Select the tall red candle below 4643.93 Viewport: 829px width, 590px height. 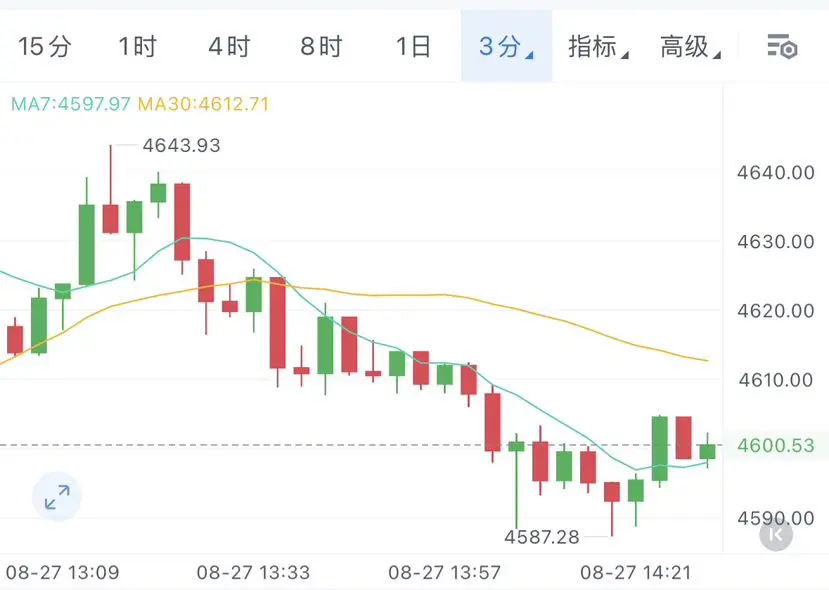tap(110, 218)
